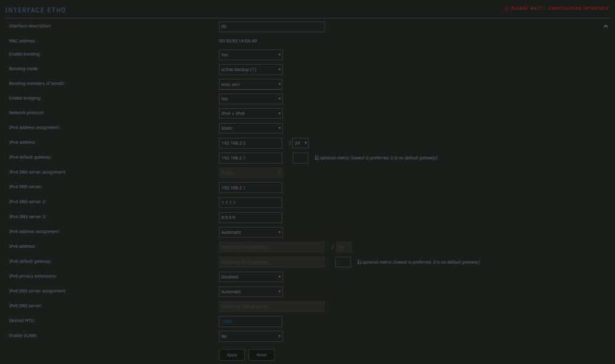Screen dimensions: 615x364
Task: Click the Reset button
Action: pyautogui.click(x=261, y=355)
